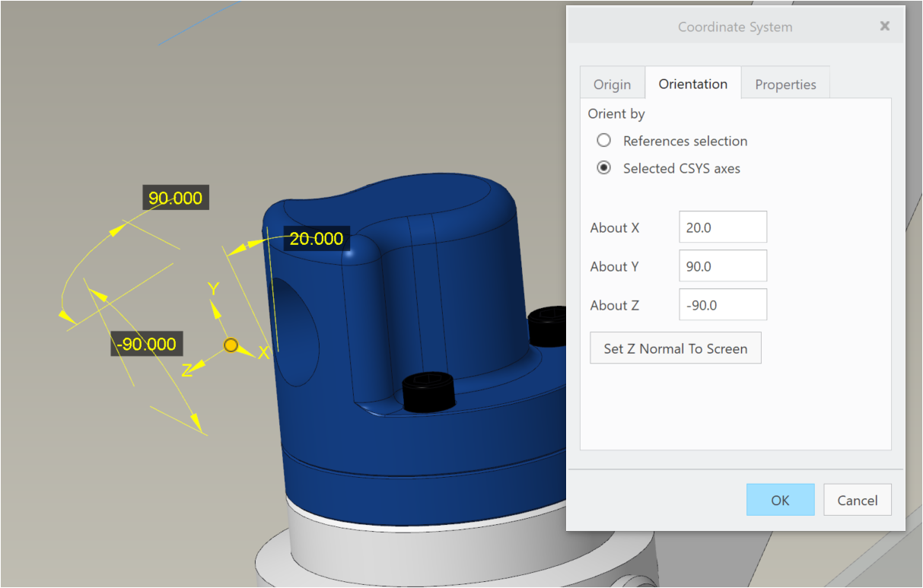Click the yellow coordinate system origin point

click(231, 346)
